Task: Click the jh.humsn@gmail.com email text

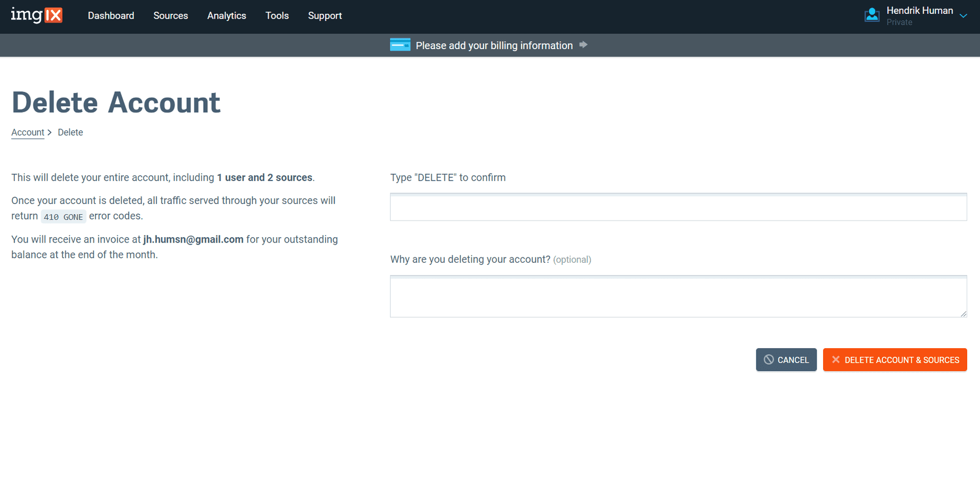Action: (193, 239)
